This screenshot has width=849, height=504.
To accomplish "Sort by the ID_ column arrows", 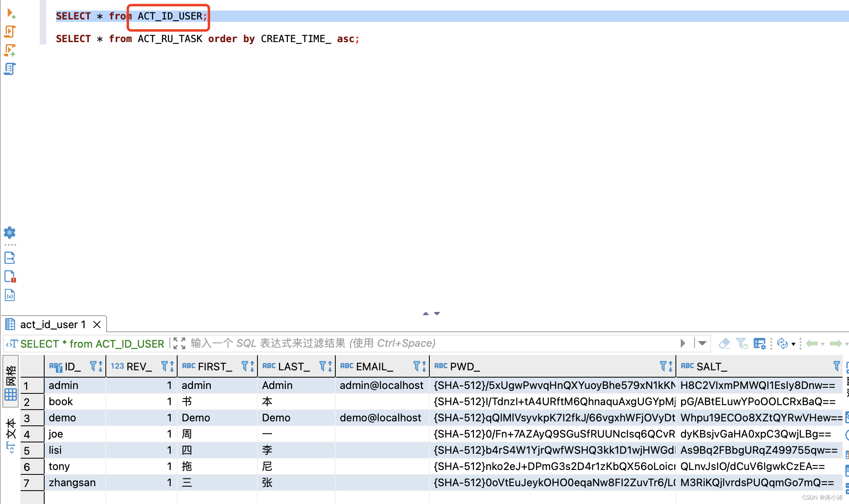I will click(101, 367).
